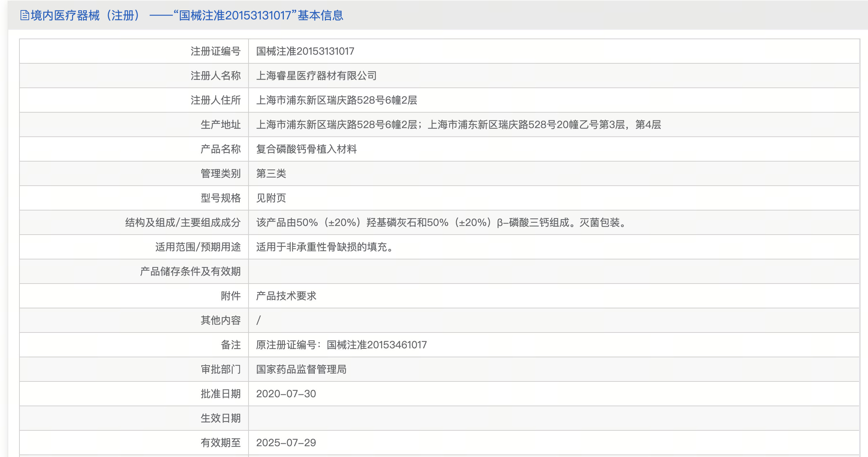The image size is (868, 457).
Task: Click the 备注 label
Action: [x=231, y=345]
